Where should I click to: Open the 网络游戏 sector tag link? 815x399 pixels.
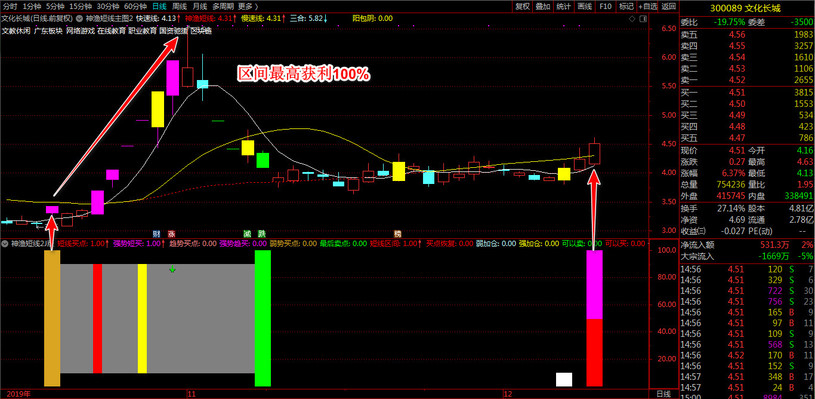pyautogui.click(x=80, y=31)
